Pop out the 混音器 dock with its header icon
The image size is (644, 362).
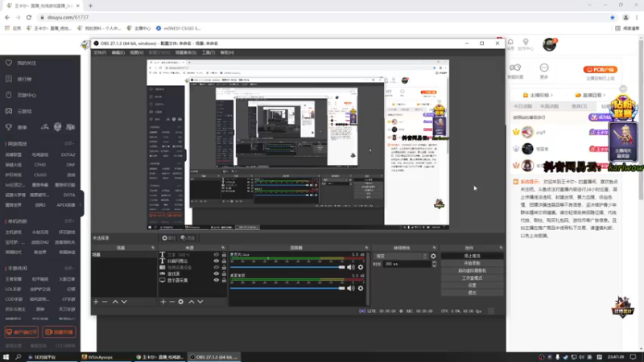click(366, 248)
